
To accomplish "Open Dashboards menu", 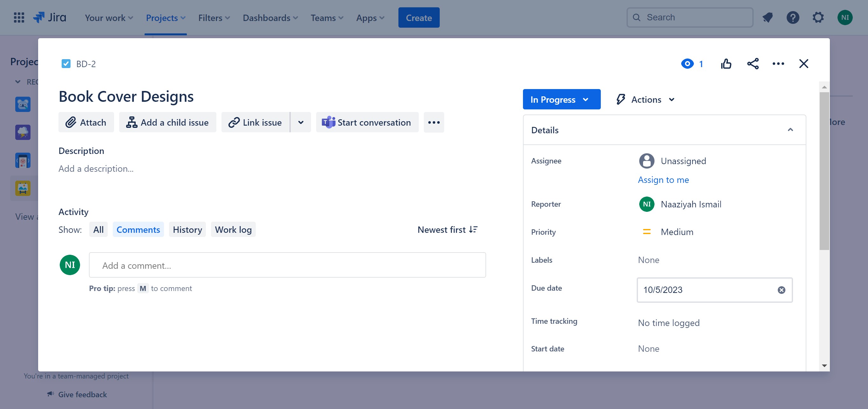I will [270, 17].
